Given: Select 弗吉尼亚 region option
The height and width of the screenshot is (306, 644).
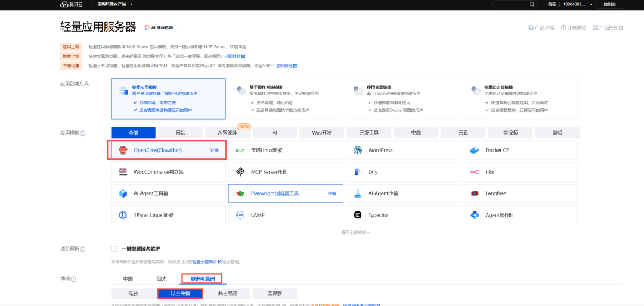Looking at the screenshot, I should 228,293.
